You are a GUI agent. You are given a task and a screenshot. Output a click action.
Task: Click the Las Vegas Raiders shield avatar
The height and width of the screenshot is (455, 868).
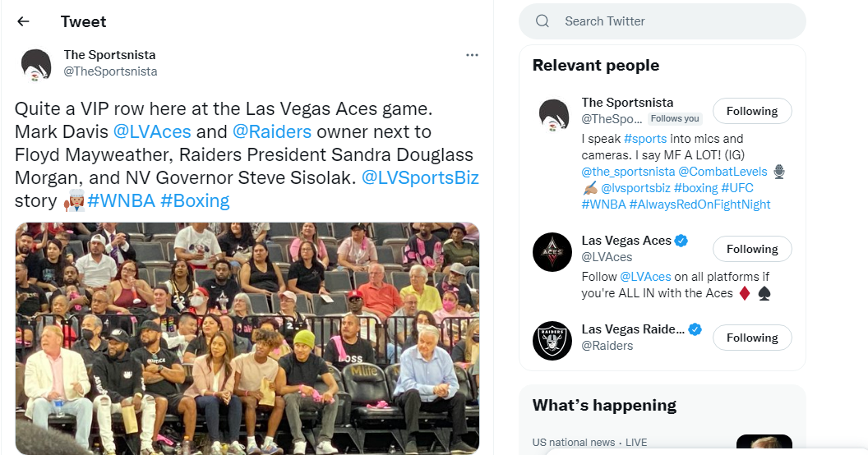[552, 341]
